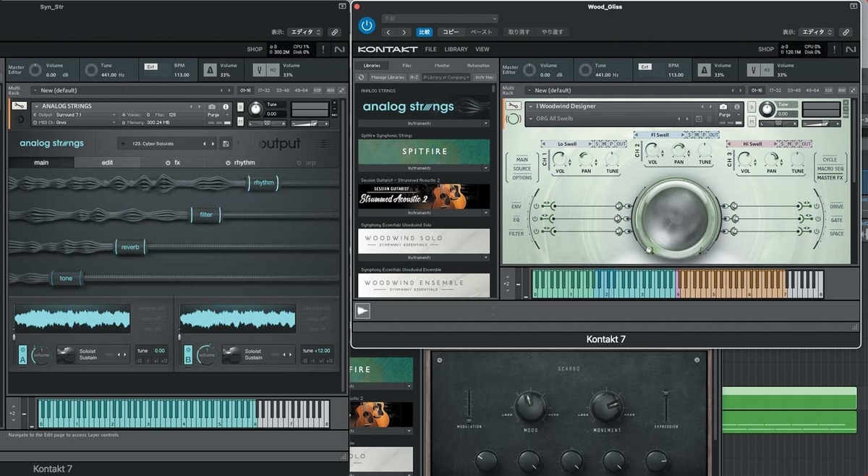The image size is (868, 476).
Task: Open FILE menu in Kontakt
Action: (x=430, y=49)
